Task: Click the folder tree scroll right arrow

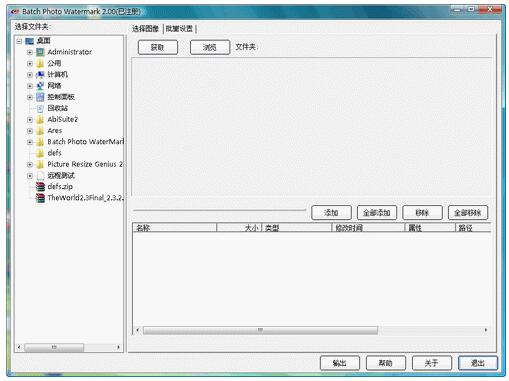Action: point(118,348)
